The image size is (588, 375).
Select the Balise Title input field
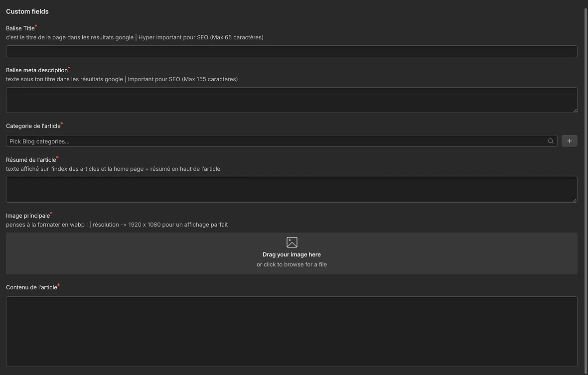click(292, 51)
